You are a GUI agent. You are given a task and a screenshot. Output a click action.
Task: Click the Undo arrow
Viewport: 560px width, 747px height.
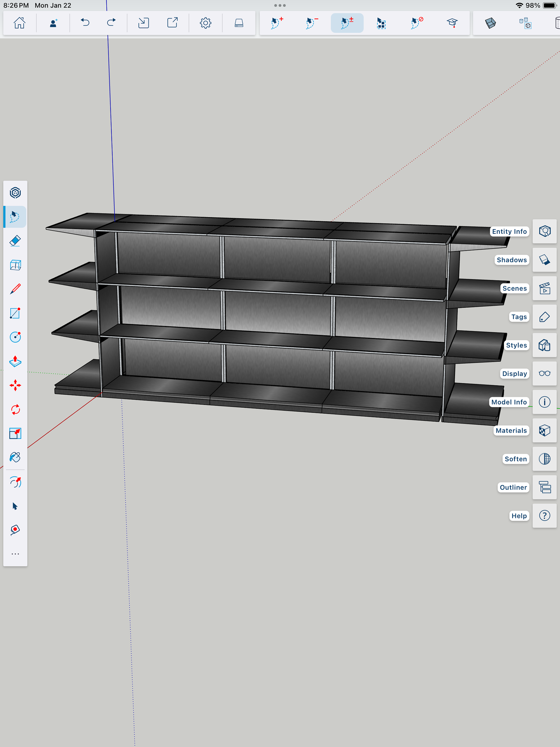85,23
